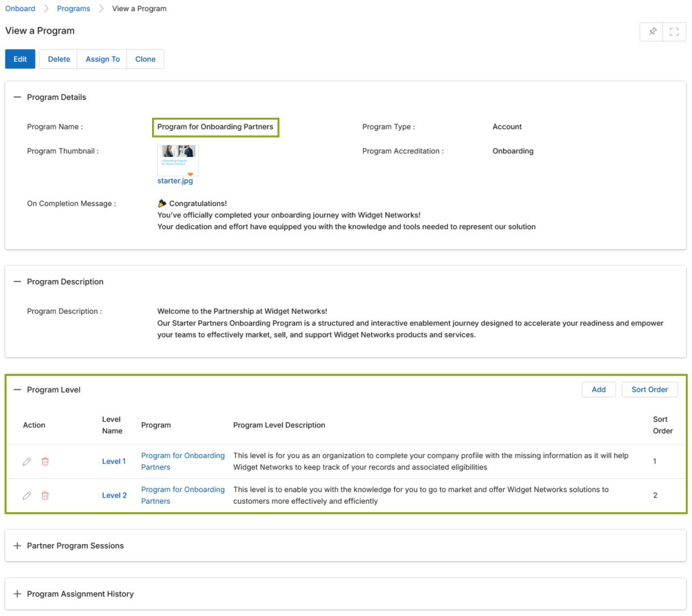Open the Assign To option

103,59
